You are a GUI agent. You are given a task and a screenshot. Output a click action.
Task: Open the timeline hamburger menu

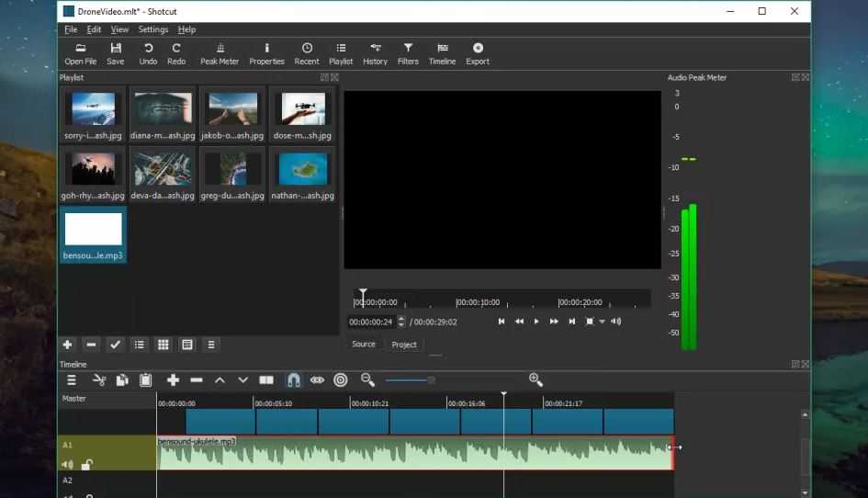72,380
